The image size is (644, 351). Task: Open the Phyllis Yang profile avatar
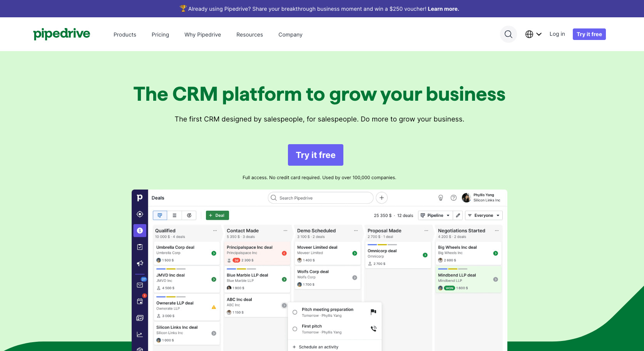tap(466, 198)
